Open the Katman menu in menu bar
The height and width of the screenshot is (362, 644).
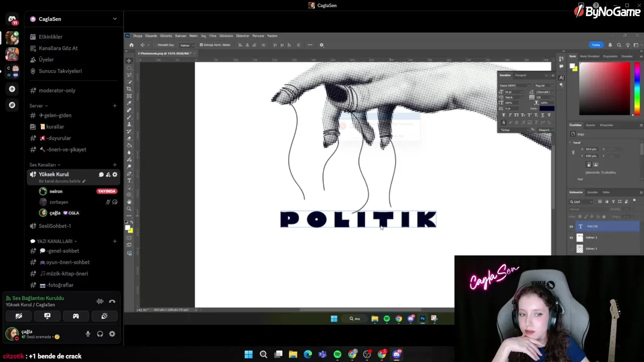click(x=181, y=36)
